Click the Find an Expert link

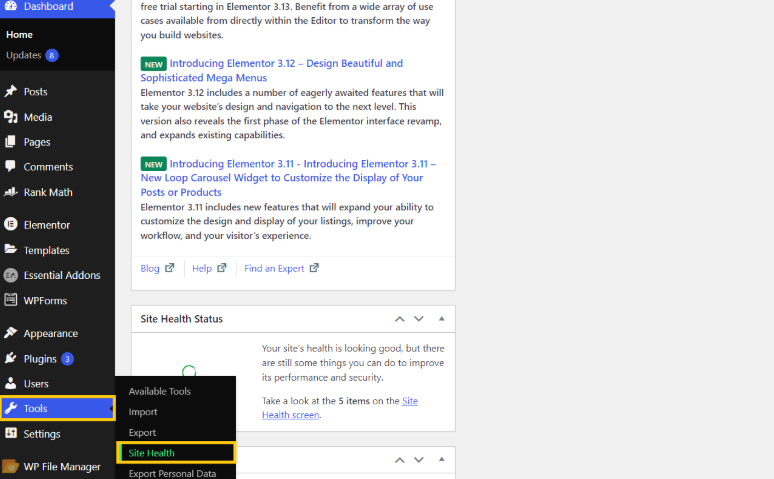[275, 268]
